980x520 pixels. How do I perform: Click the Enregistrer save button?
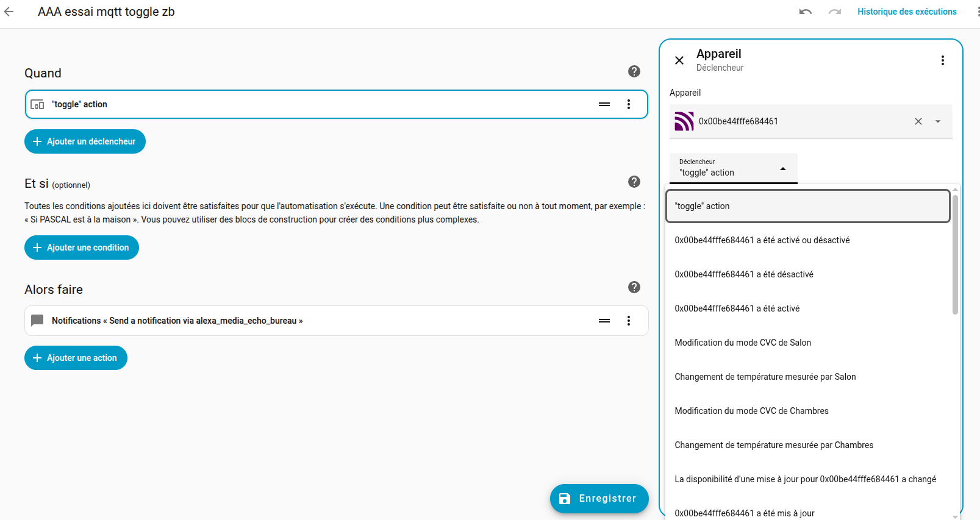click(x=599, y=499)
